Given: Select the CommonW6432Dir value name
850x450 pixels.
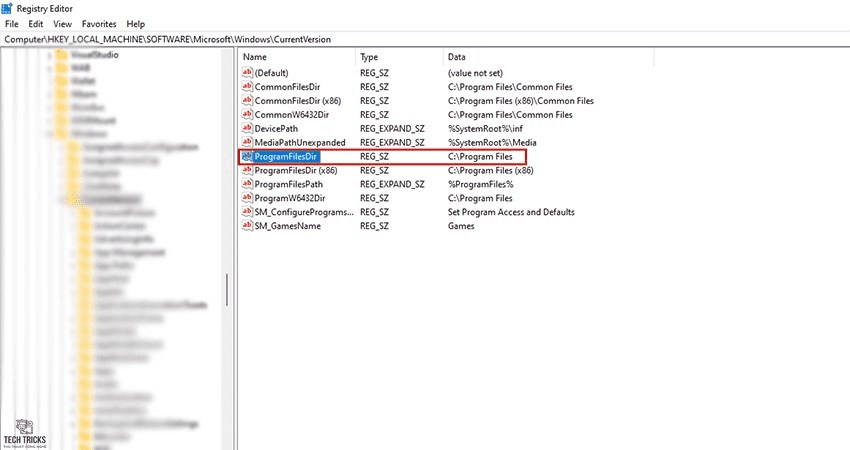Looking at the screenshot, I should coord(292,115).
